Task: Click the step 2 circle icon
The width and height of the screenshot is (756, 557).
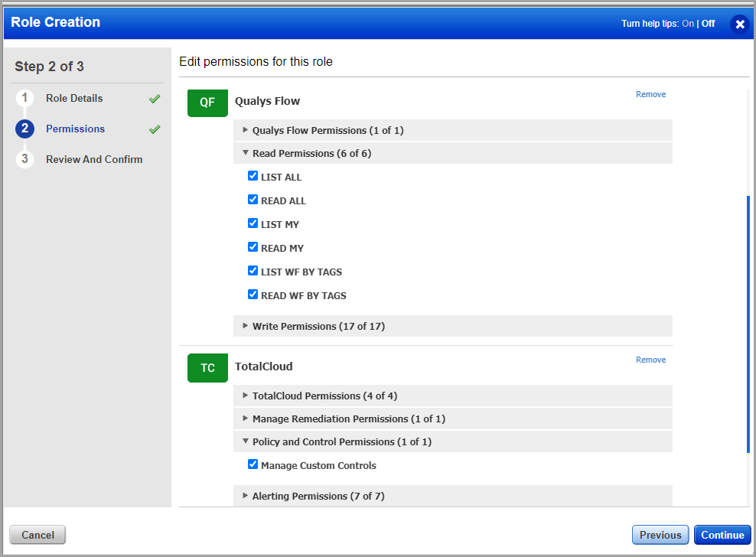Action: pos(24,129)
